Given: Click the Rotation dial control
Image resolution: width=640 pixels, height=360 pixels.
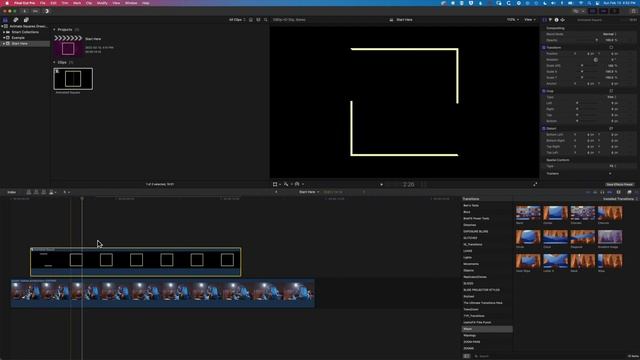Looking at the screenshot, I should (x=596, y=60).
